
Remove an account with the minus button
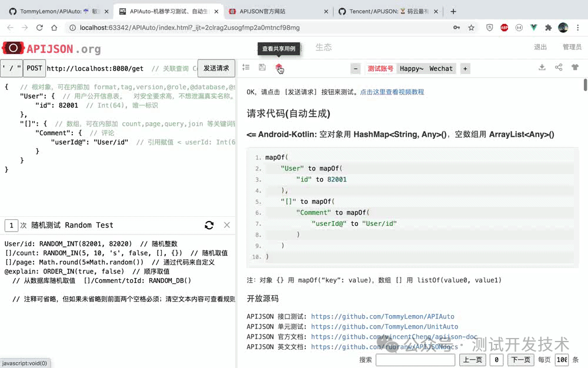356,69
